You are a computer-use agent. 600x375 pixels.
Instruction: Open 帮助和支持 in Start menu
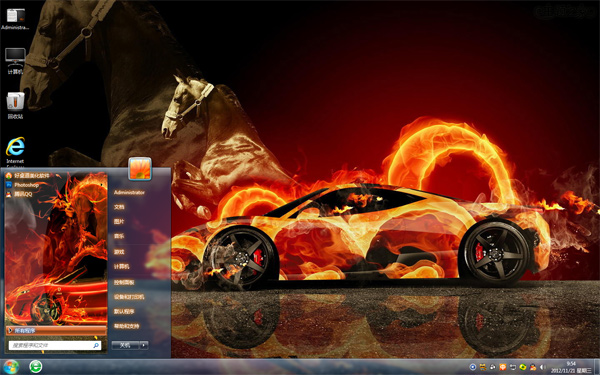pos(126,326)
